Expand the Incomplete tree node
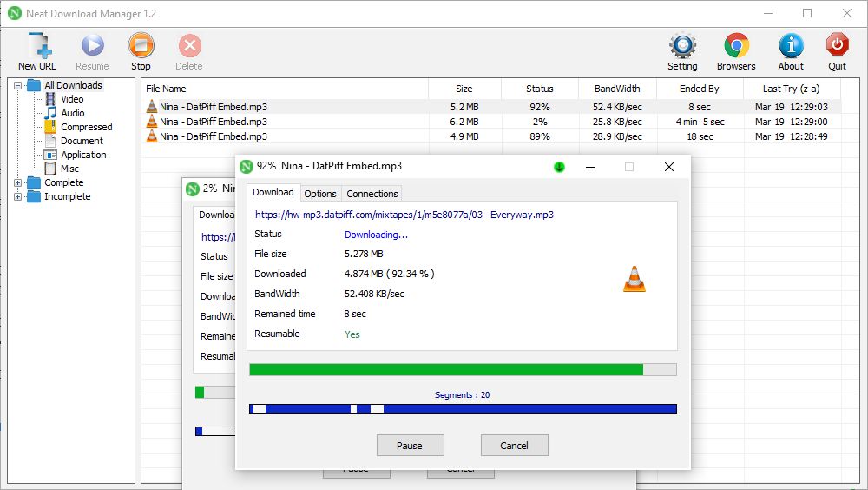This screenshot has height=490, width=868. pyautogui.click(x=17, y=196)
